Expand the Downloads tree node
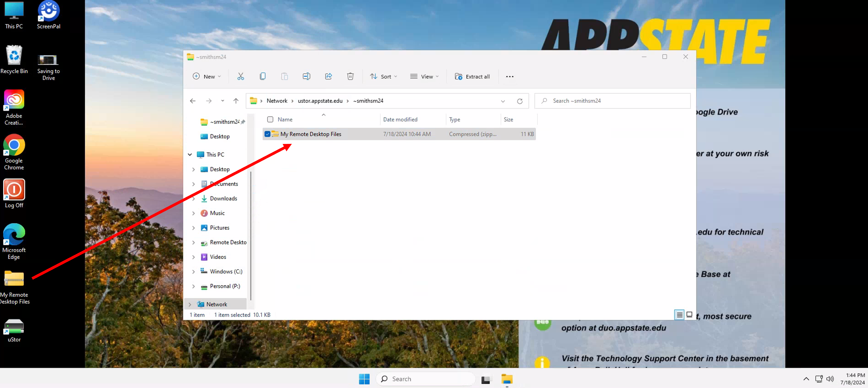Image resolution: width=868 pixels, height=388 pixels. pyautogui.click(x=193, y=199)
